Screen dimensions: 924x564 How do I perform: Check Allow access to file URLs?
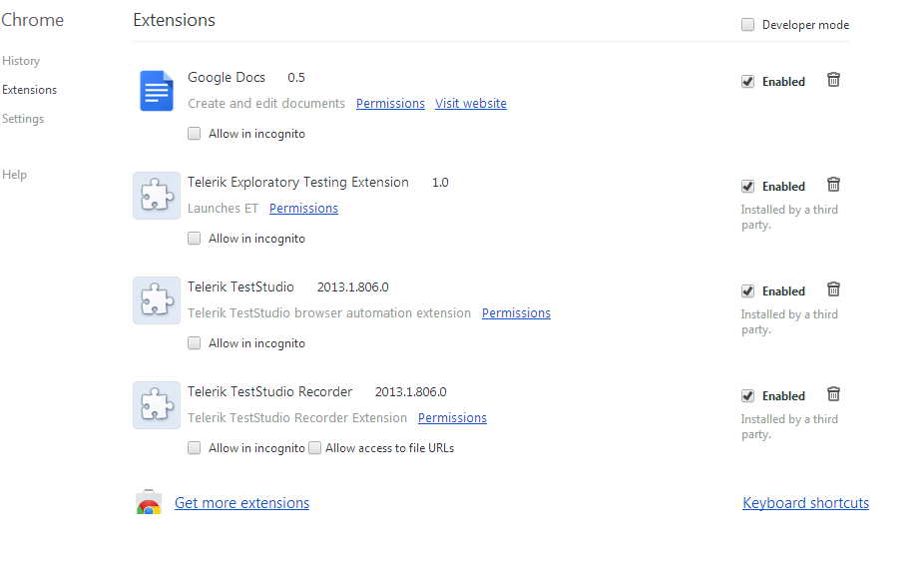point(314,448)
